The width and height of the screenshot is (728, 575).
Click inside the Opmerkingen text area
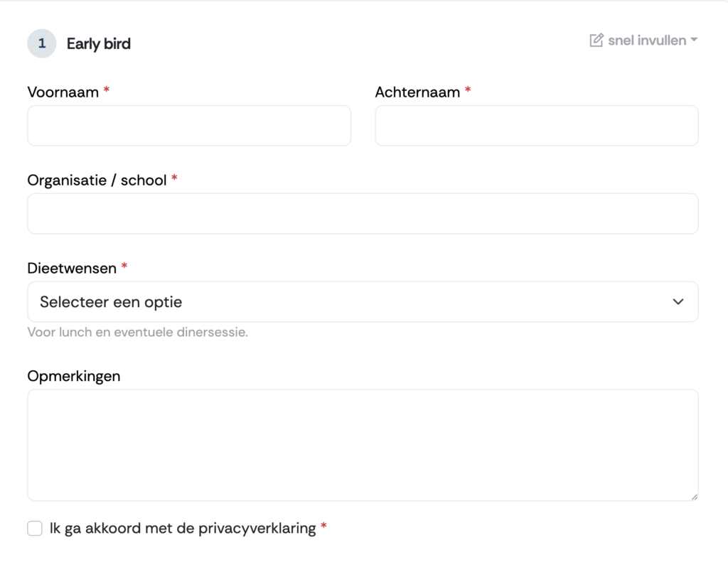pos(363,445)
